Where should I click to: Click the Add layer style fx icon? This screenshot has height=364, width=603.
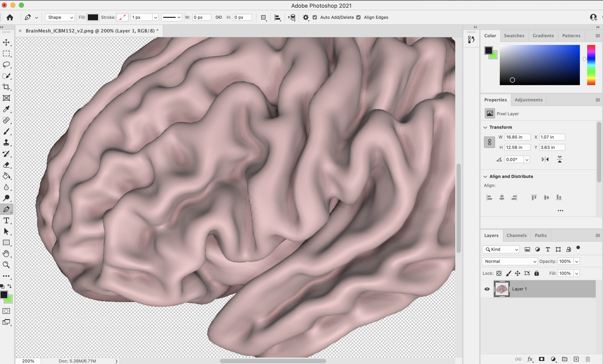[530, 359]
